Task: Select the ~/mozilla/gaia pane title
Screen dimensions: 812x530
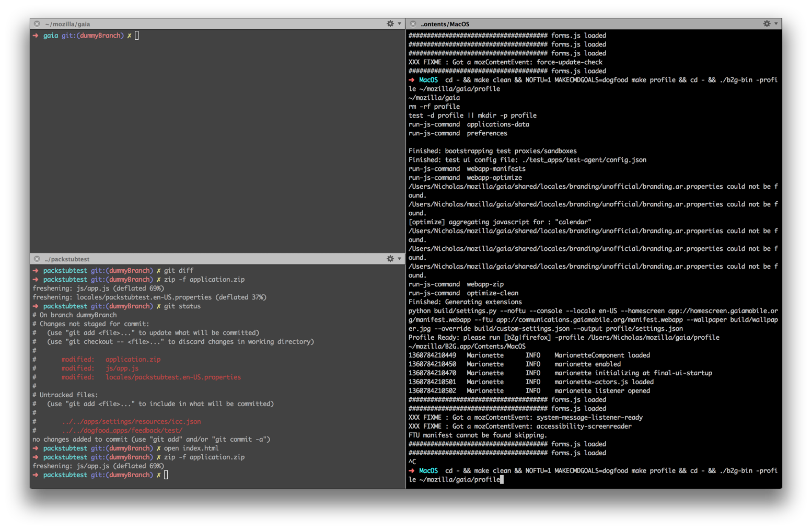Action: coord(67,24)
